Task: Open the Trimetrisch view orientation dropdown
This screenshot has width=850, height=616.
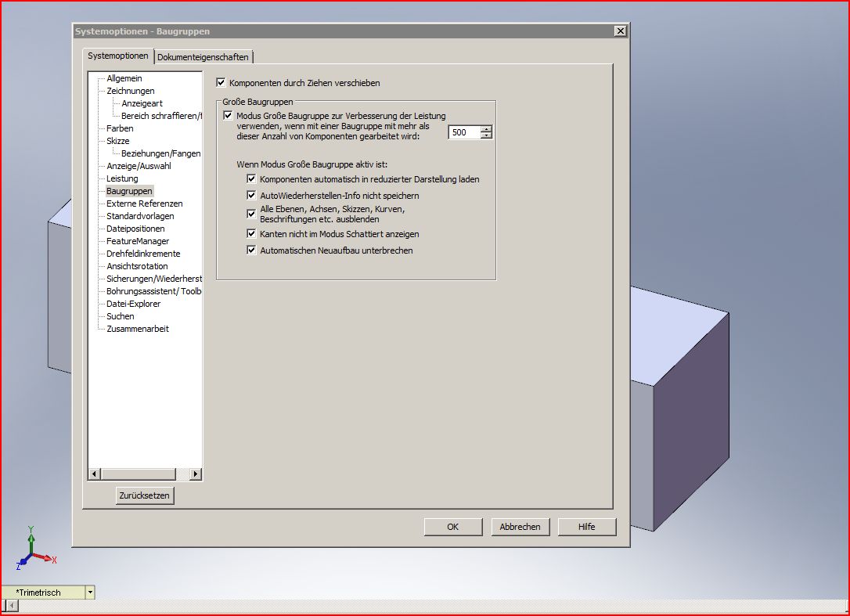Action: pyautogui.click(x=90, y=593)
